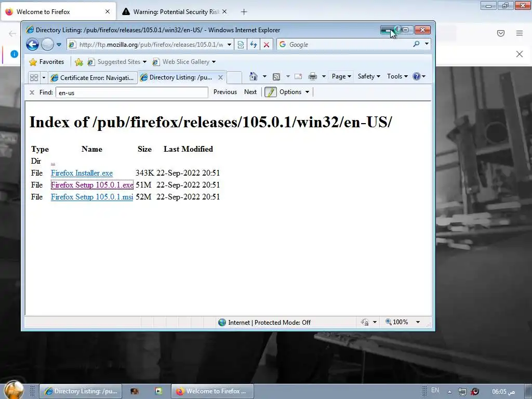The height and width of the screenshot is (399, 532).
Task: Click the status bar privacy icon
Action: (x=365, y=322)
